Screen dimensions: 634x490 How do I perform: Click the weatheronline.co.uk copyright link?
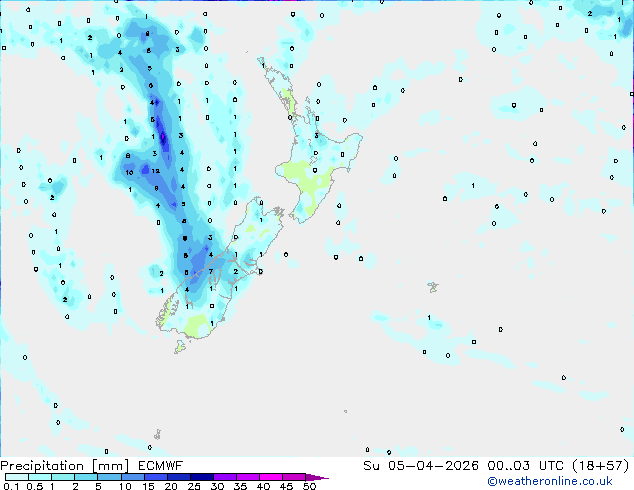[x=550, y=481]
